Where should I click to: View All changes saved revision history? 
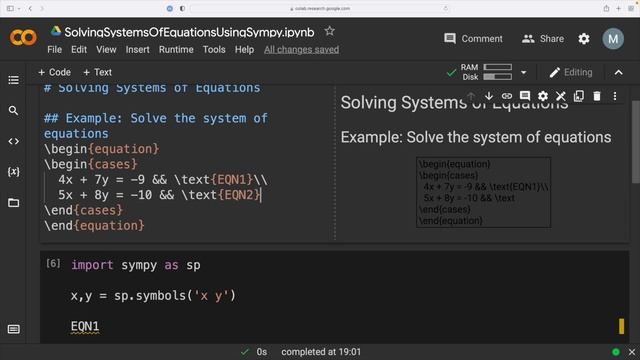301,49
